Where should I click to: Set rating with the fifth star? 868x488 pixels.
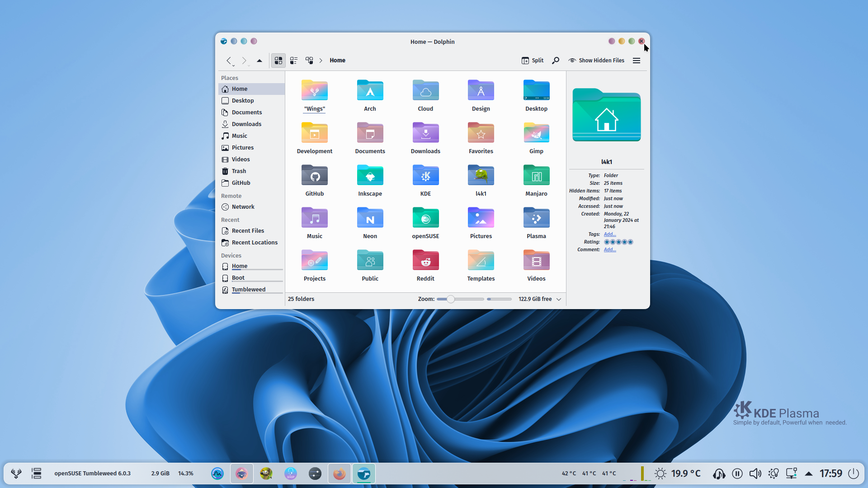[631, 242]
